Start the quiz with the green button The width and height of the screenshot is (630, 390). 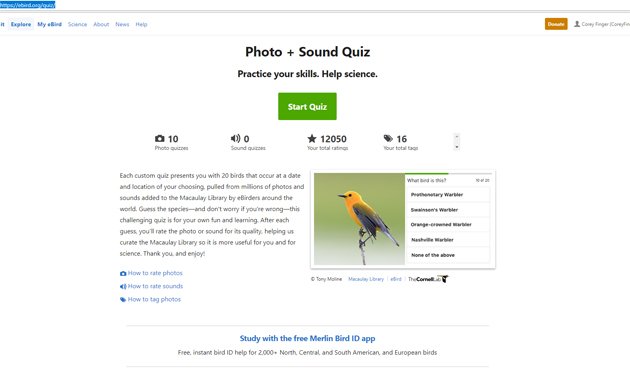(x=307, y=106)
